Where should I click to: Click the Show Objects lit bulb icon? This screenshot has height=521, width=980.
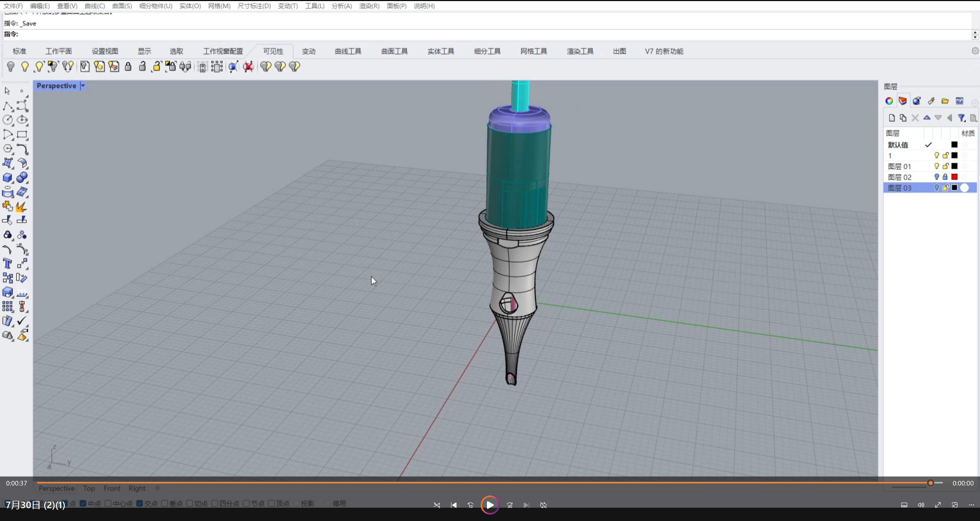(25, 67)
